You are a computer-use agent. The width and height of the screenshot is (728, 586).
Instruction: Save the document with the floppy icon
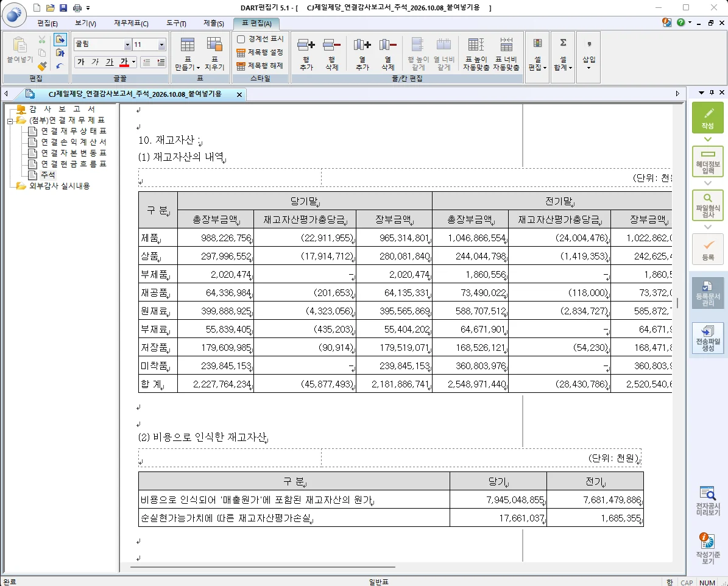[63, 7]
